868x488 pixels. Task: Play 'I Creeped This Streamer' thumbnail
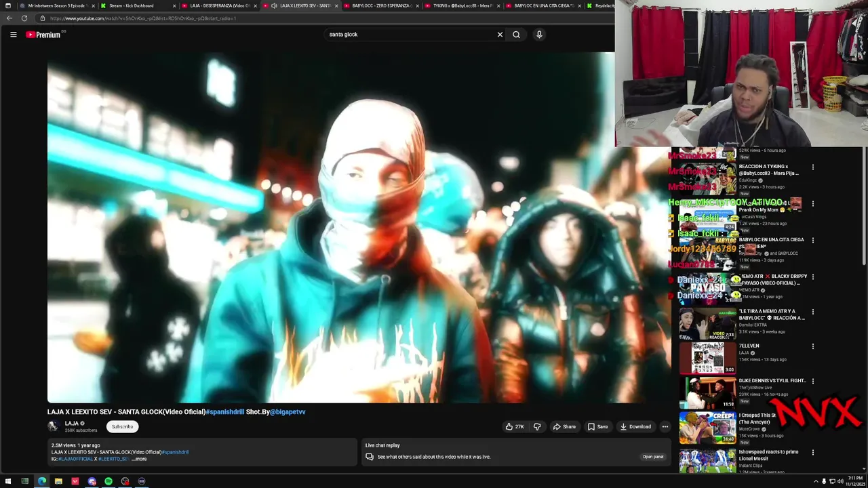707,428
